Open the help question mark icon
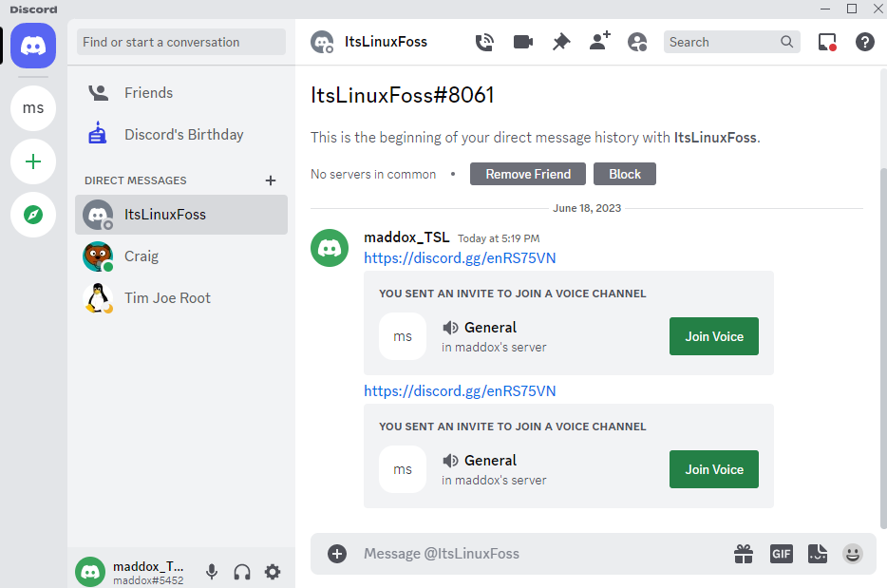 pyautogui.click(x=864, y=42)
